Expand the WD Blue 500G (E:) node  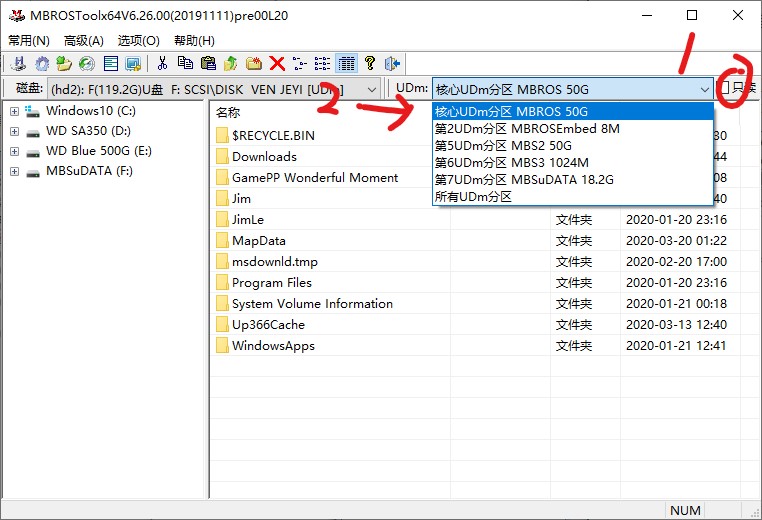coord(14,151)
